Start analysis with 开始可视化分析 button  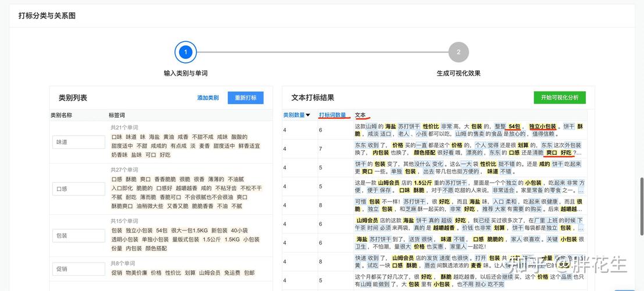tap(560, 97)
